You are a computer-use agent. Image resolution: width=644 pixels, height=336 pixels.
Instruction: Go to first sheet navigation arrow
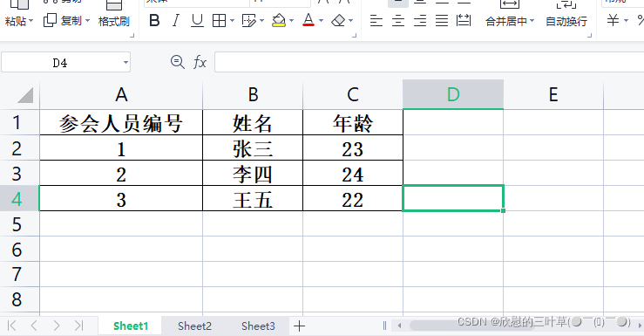coord(12,326)
